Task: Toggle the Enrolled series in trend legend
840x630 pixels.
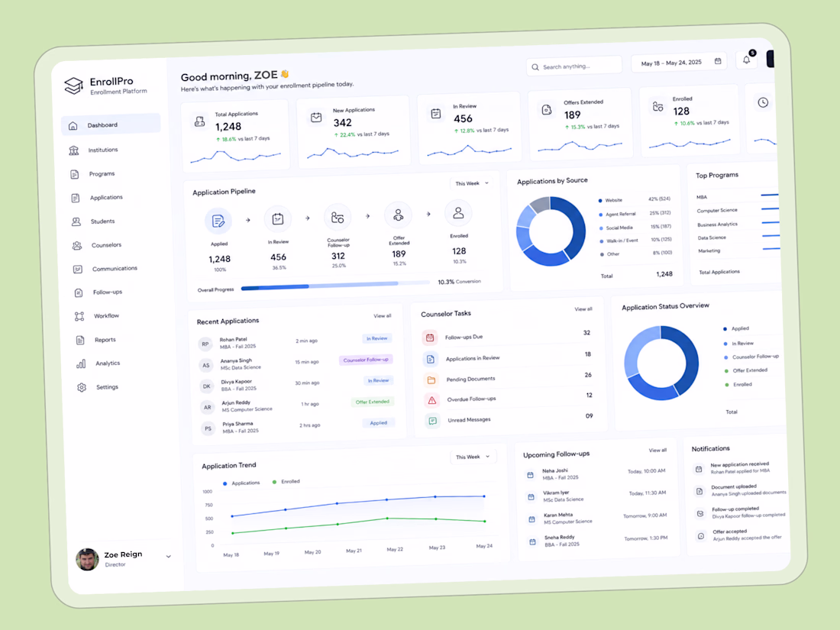Action: coord(286,482)
